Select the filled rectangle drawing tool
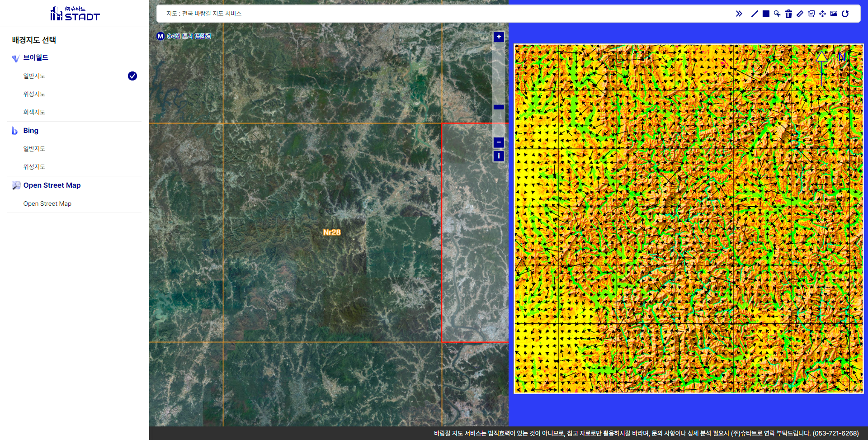Screen dimensions: 868x440 (x=766, y=14)
